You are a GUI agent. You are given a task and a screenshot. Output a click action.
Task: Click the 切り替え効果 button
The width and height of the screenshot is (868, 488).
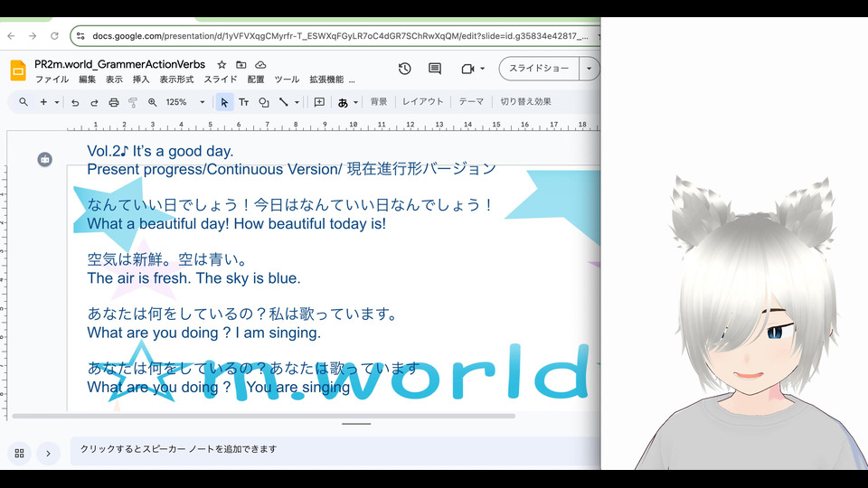[x=525, y=102]
